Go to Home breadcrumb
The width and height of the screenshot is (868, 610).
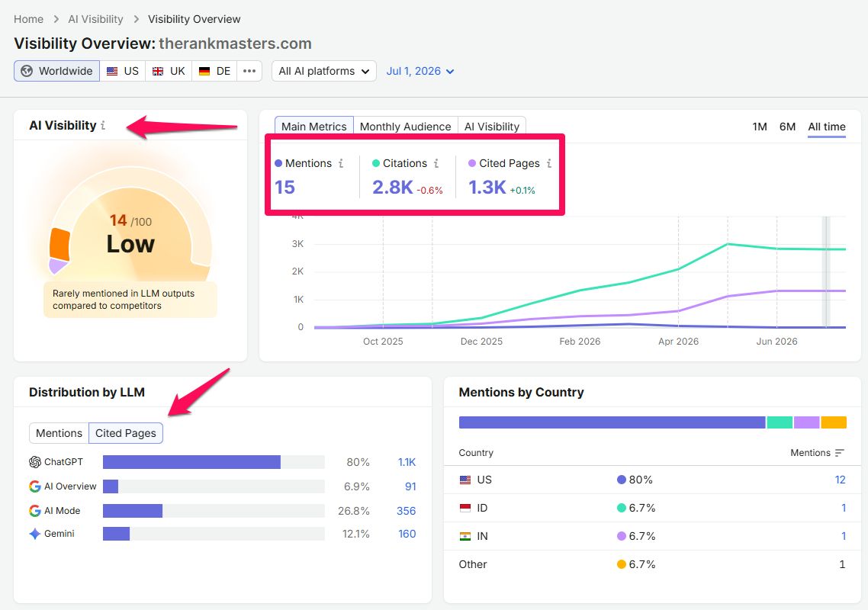tap(28, 19)
